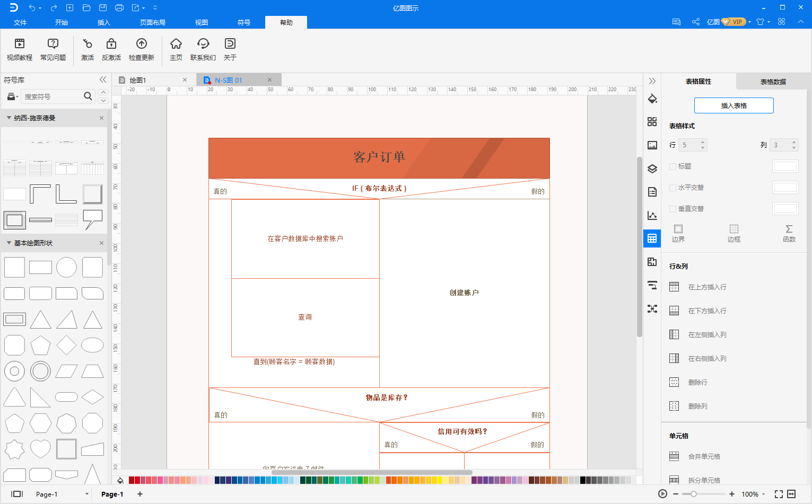Open the 开始 ribbon tab
The height and width of the screenshot is (504, 812).
point(62,22)
